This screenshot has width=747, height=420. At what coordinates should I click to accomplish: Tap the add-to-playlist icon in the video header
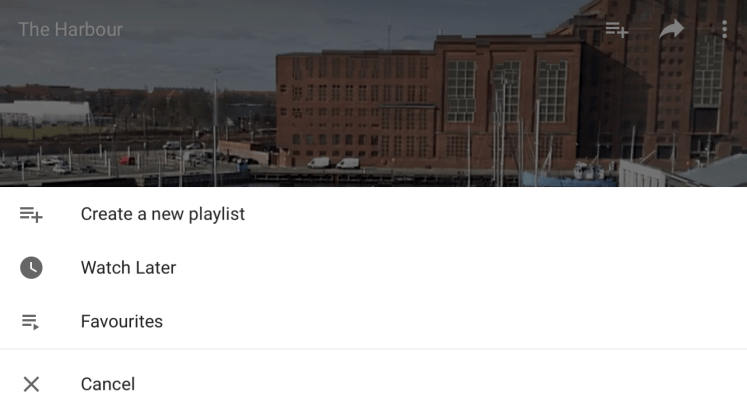[616, 30]
